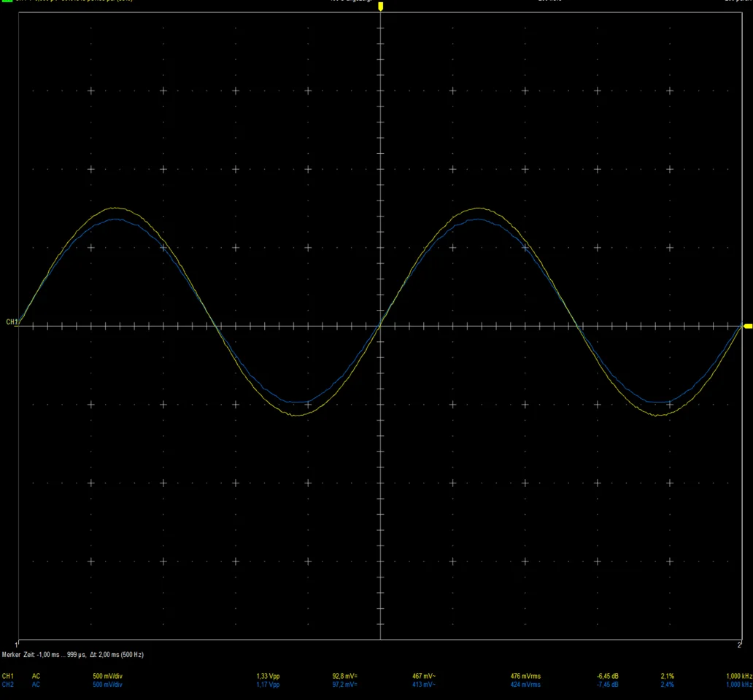Select the CH2 413 mV~ AC value
Viewport: 753px width, 700px height.
point(424,685)
